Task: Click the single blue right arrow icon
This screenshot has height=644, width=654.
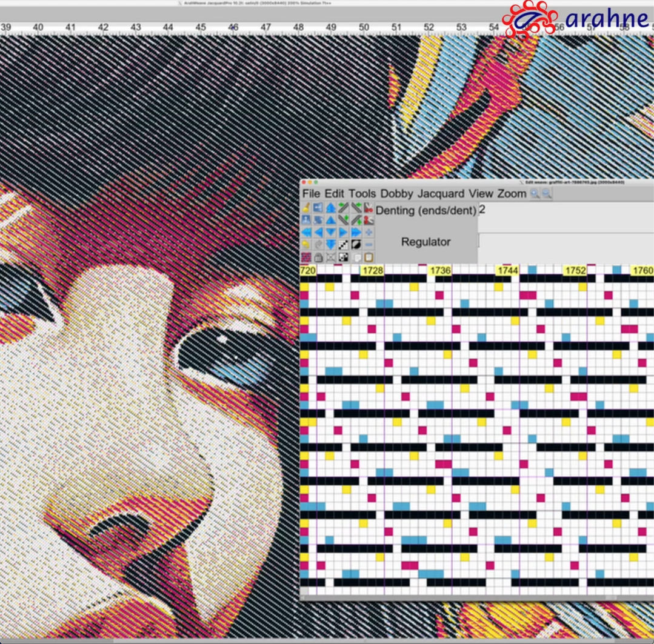Action: 343,233
